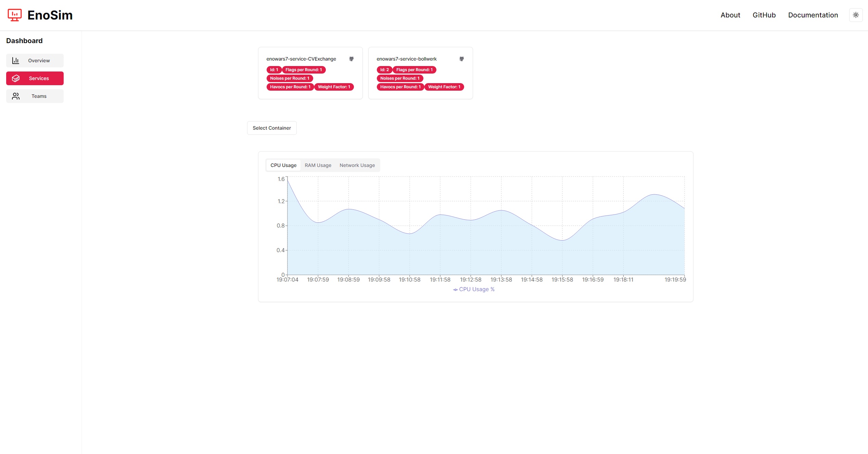
Task: Click the Teams people icon in sidebar
Action: coord(16,96)
